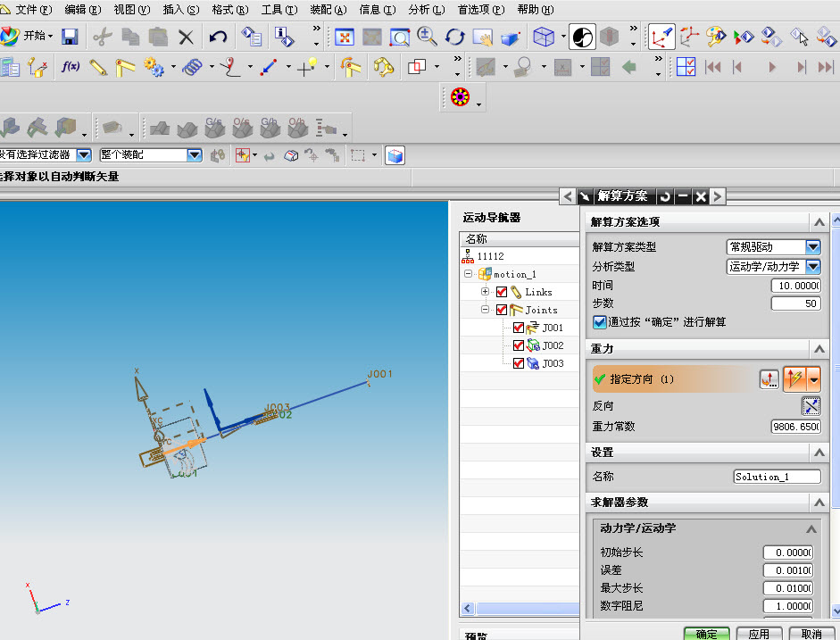Click the vector dialog icon in gravity section
Screen dimensions: 840x640
769,379
